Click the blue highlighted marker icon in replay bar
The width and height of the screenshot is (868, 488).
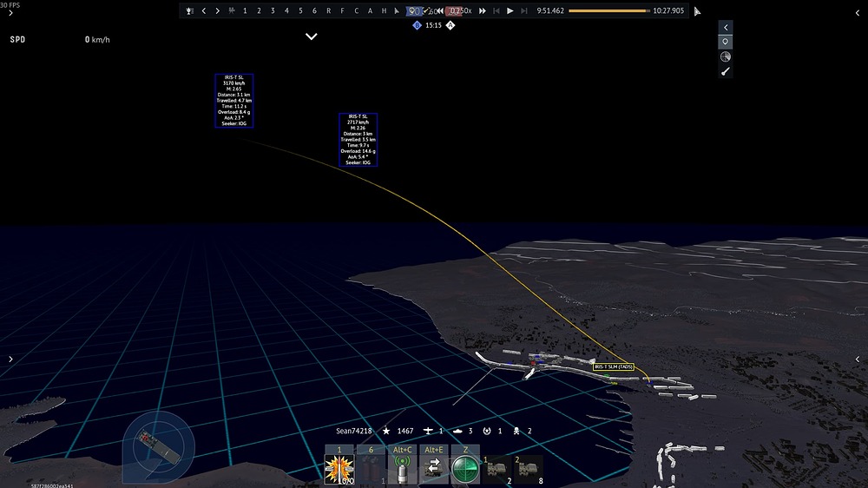[413, 10]
